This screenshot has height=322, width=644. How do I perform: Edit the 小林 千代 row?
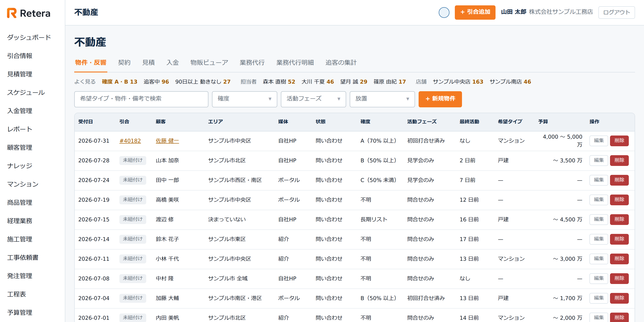tap(599, 259)
